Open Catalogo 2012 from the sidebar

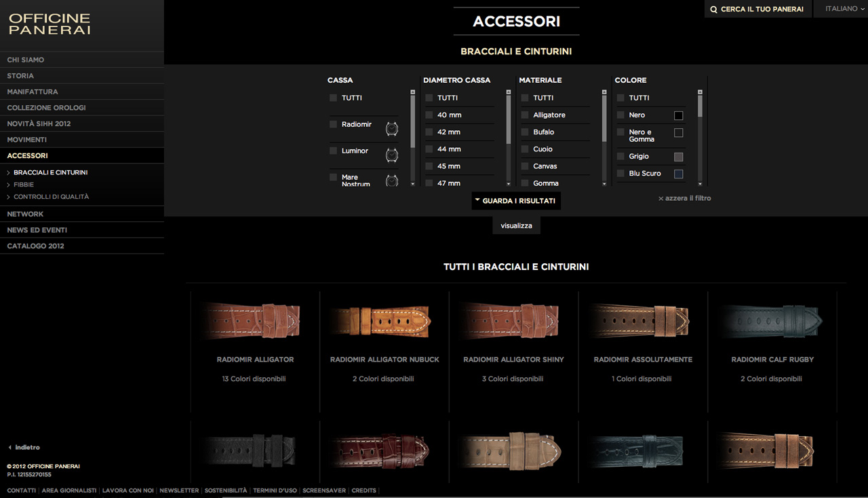82,246
